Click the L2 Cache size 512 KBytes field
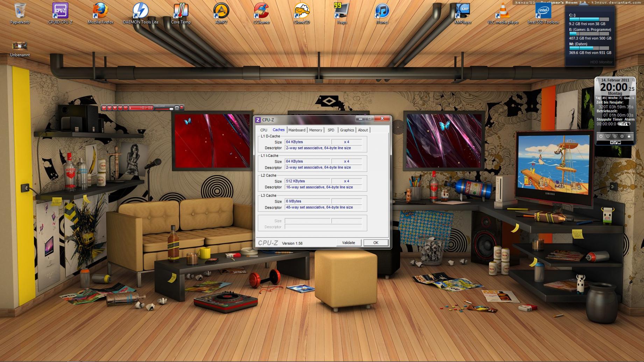Image resolution: width=644 pixels, height=362 pixels. (307, 181)
